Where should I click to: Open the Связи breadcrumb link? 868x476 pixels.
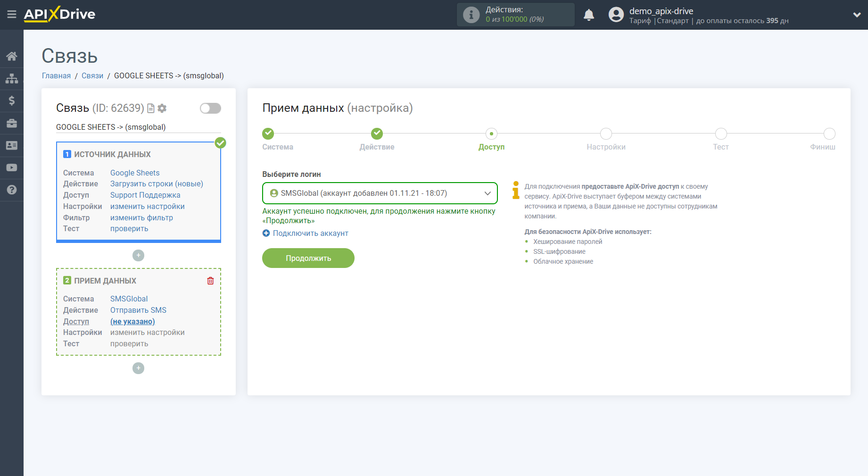(92, 75)
